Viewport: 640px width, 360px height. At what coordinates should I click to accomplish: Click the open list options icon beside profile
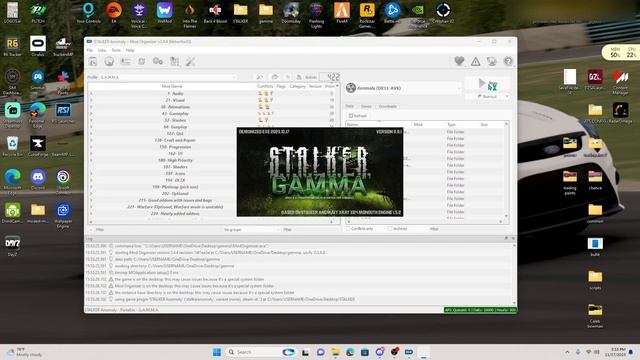[x=260, y=77]
